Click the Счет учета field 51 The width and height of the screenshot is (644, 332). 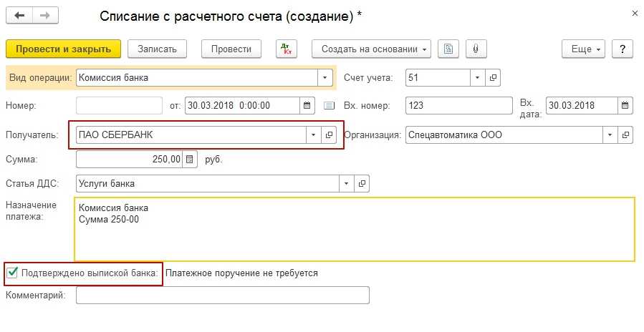[438, 77]
